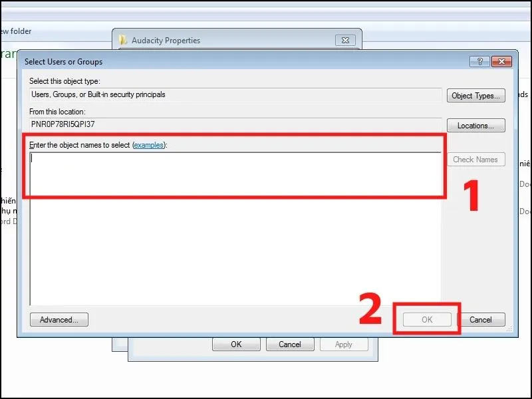Click OK in the Audacity Properties window
The image size is (532, 399).
236,344
